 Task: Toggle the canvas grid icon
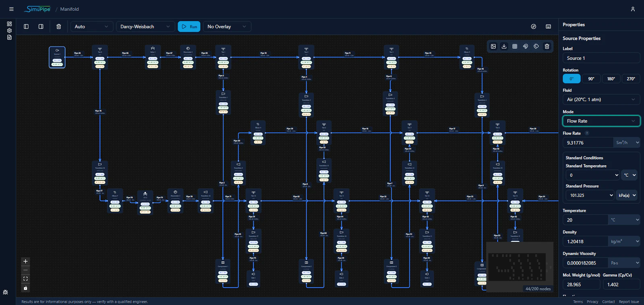pos(515,46)
